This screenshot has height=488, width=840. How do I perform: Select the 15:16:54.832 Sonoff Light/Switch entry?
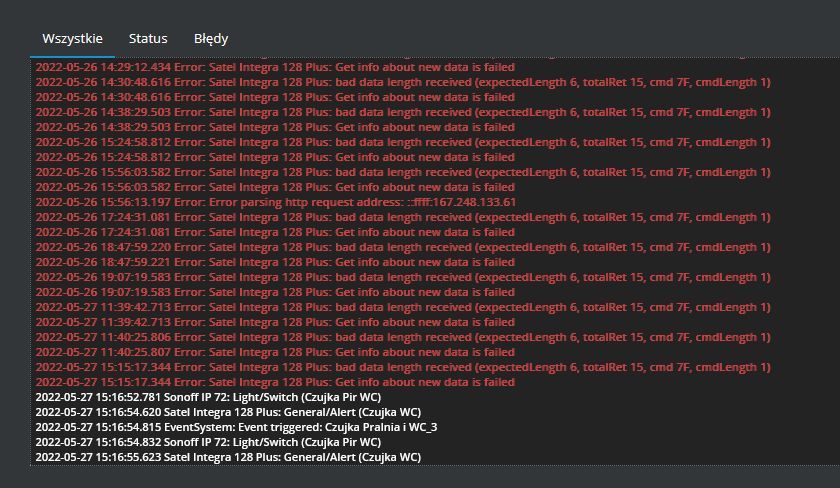click(x=208, y=442)
